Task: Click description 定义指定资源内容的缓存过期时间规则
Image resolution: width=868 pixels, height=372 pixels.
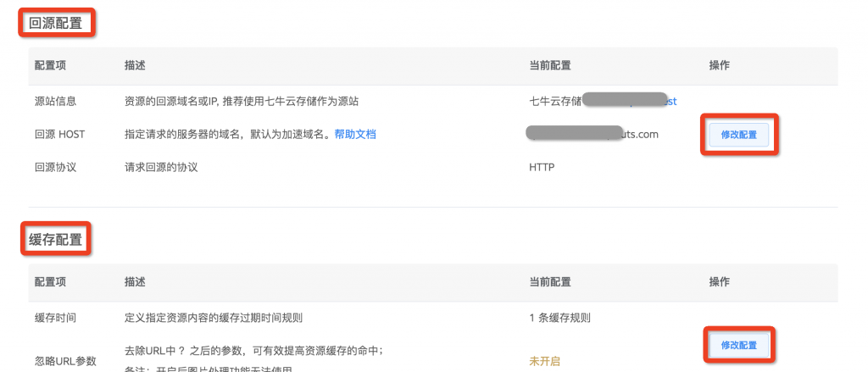Action: [x=214, y=318]
